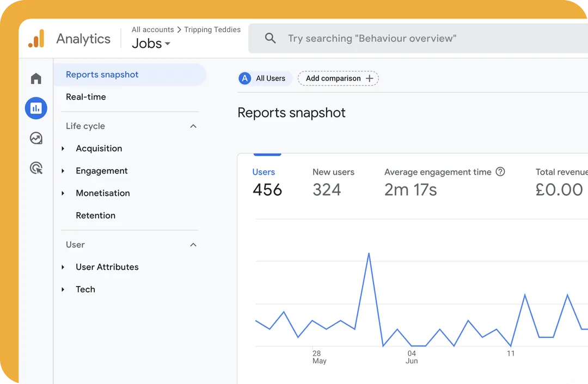Open the Acquisition menu item

coord(99,148)
